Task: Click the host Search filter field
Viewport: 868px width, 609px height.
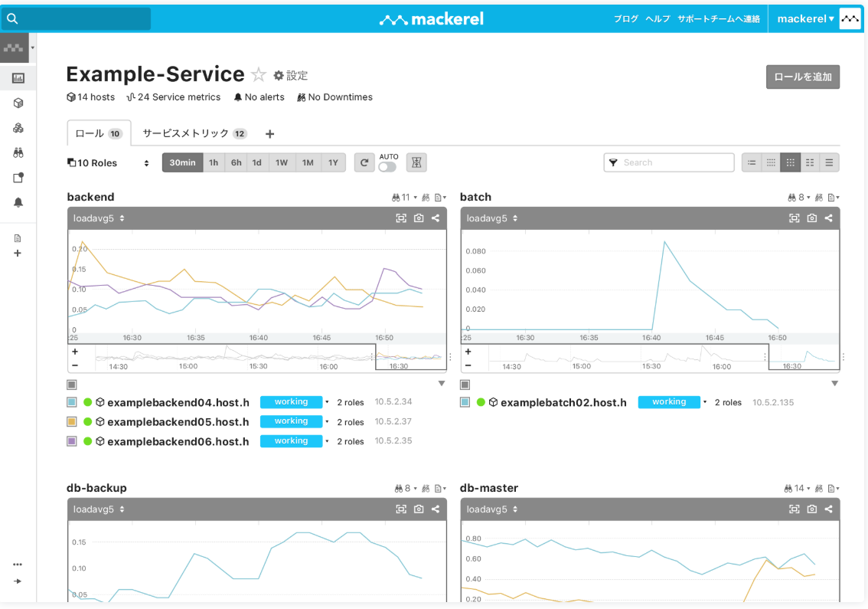Action: coord(675,162)
